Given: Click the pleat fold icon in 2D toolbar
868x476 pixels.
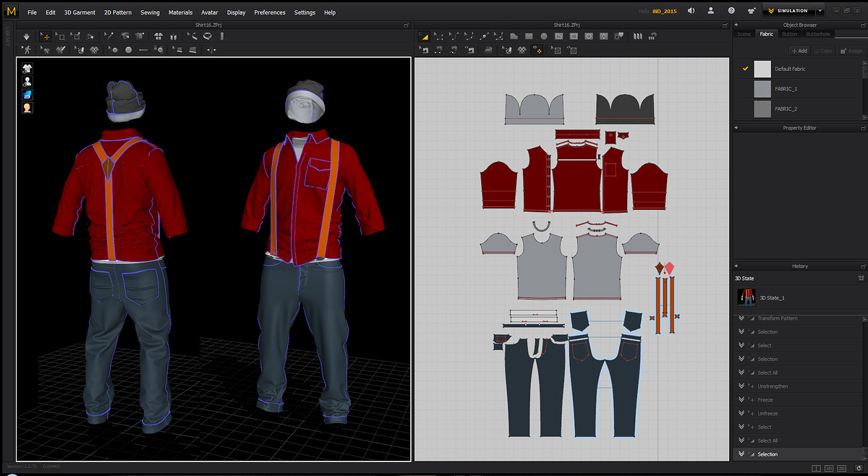Looking at the screenshot, I should point(638,35).
